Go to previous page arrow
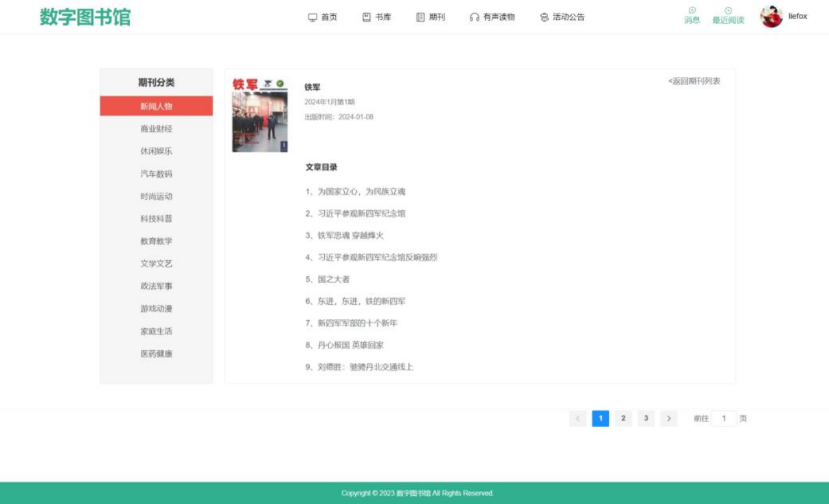The image size is (829, 504). click(578, 418)
